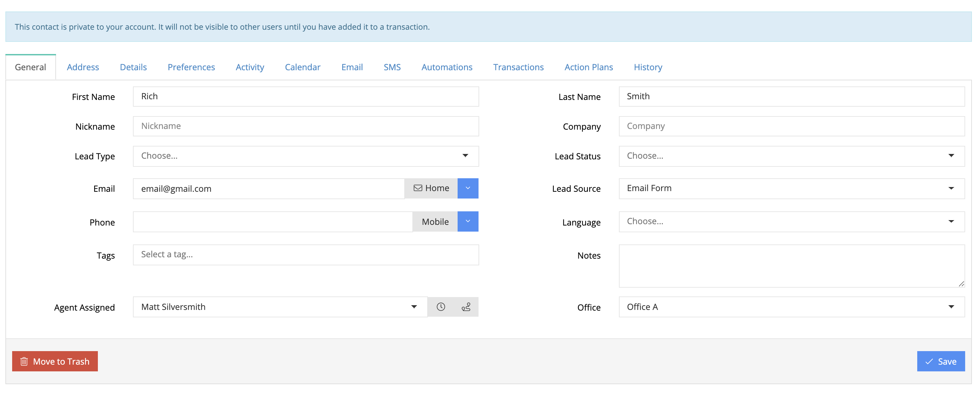This screenshot has width=980, height=395.
Task: Open the Agent Assigned Matt Silversmith dropdown
Action: pyautogui.click(x=280, y=307)
